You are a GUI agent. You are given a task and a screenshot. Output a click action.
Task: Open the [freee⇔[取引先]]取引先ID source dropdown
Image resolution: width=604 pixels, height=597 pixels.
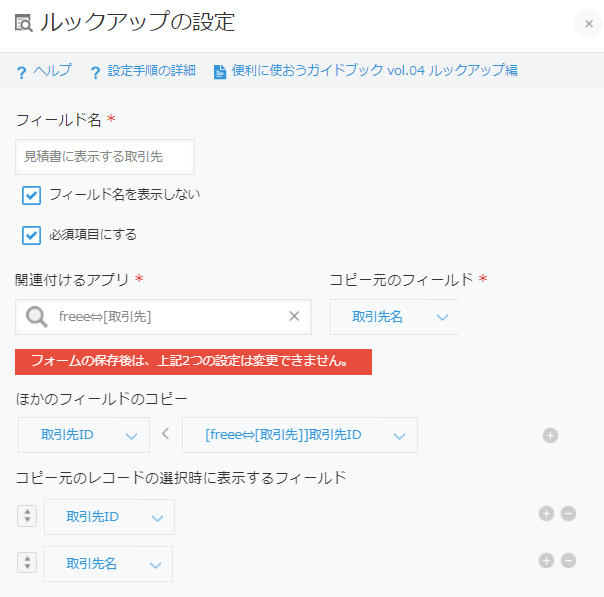click(300, 435)
